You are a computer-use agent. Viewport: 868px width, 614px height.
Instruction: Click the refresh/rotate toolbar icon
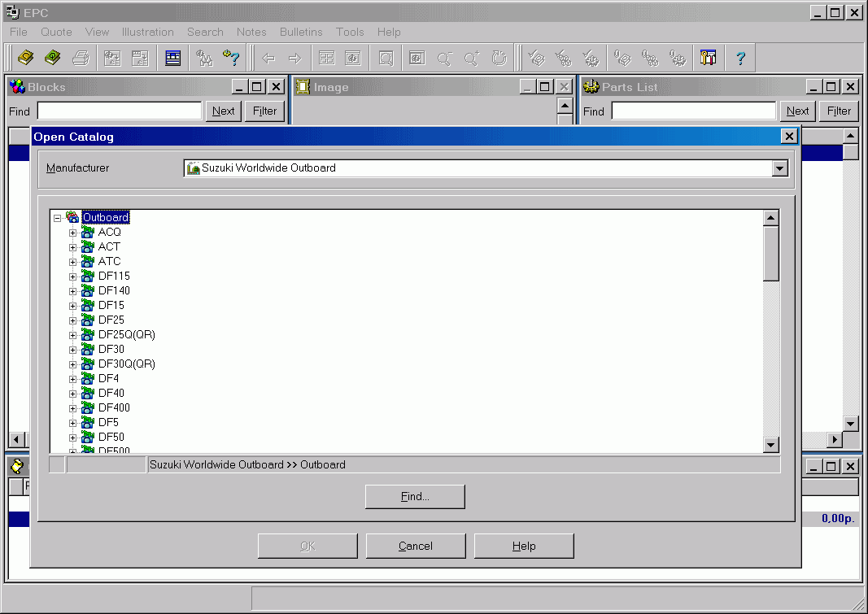click(x=497, y=57)
